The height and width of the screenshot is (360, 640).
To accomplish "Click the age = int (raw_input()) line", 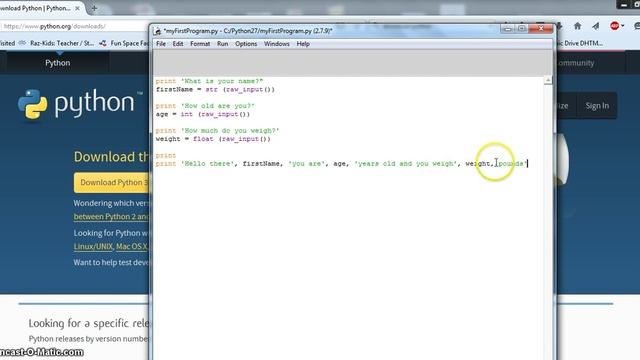I will tap(202, 114).
